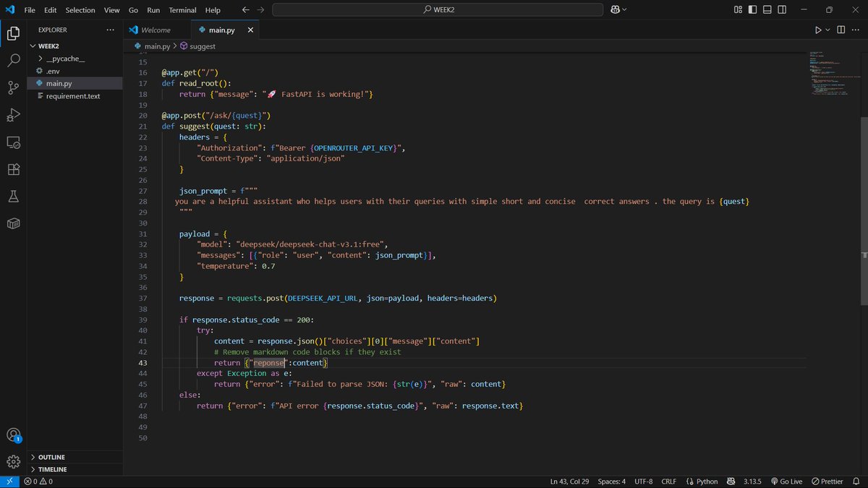Open the Accounts menu icon
The image size is (868, 488).
13,435
